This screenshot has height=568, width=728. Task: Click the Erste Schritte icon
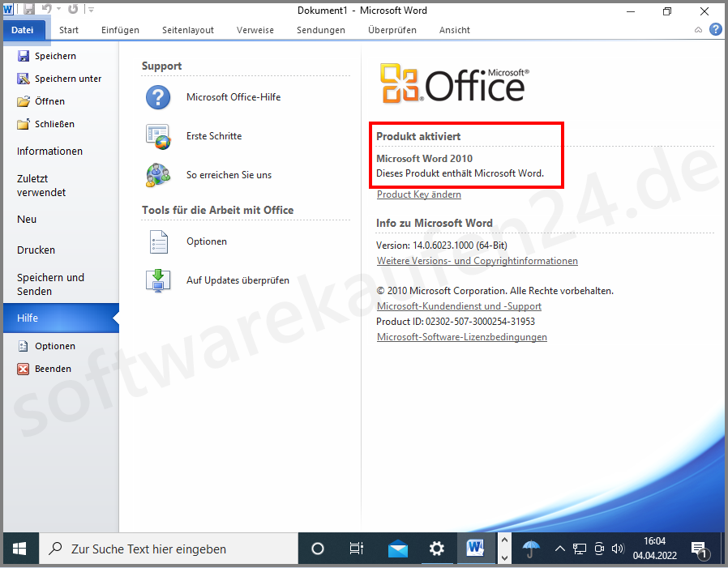158,136
